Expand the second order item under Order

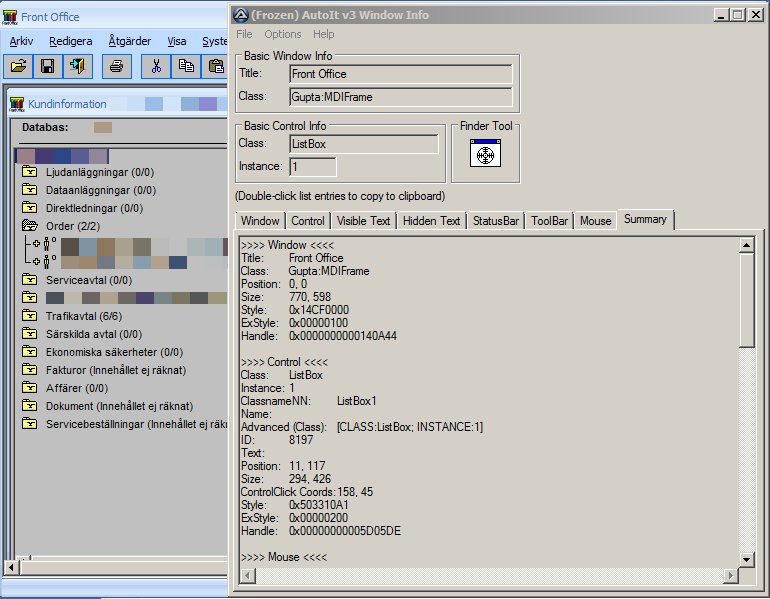pyautogui.click(x=35, y=262)
